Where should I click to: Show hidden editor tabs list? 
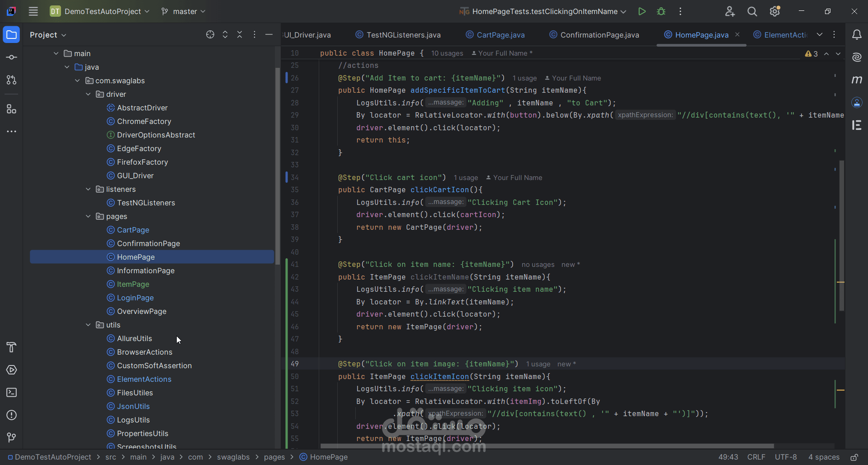click(x=820, y=35)
